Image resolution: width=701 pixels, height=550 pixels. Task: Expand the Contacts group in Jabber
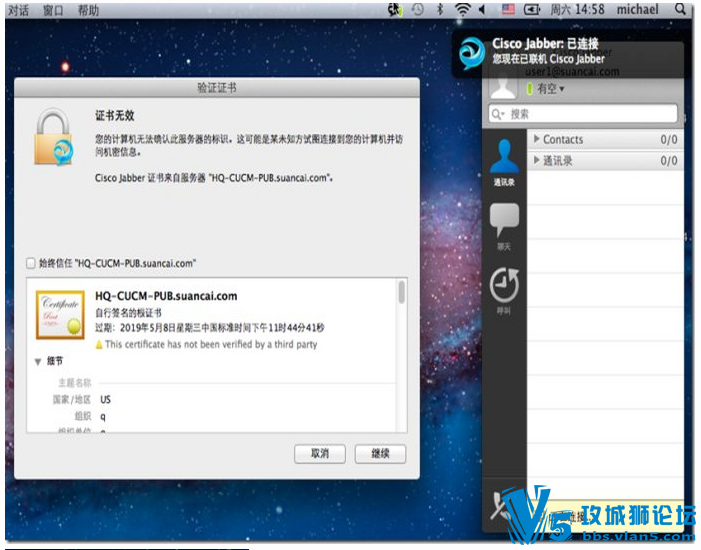pyautogui.click(x=537, y=139)
